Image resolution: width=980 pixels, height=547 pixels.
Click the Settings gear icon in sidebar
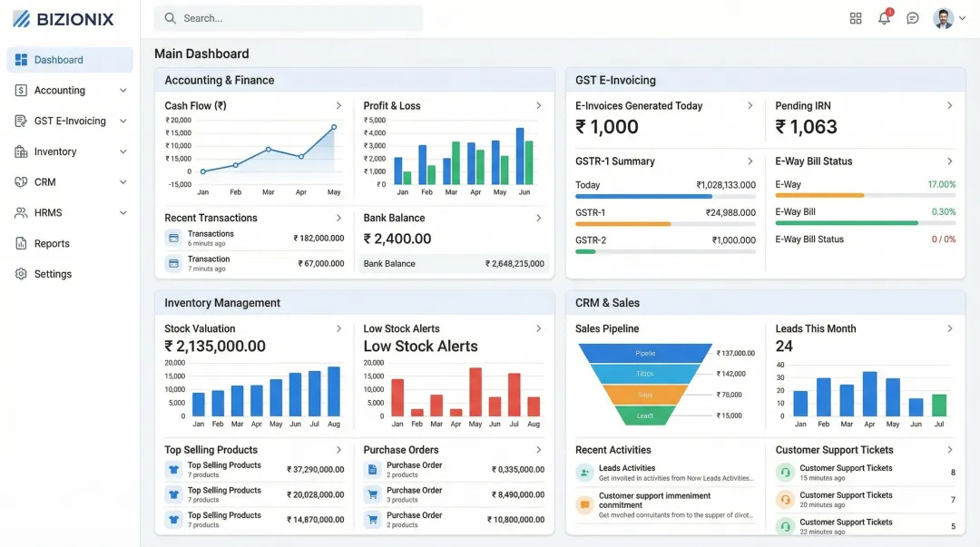coord(21,274)
